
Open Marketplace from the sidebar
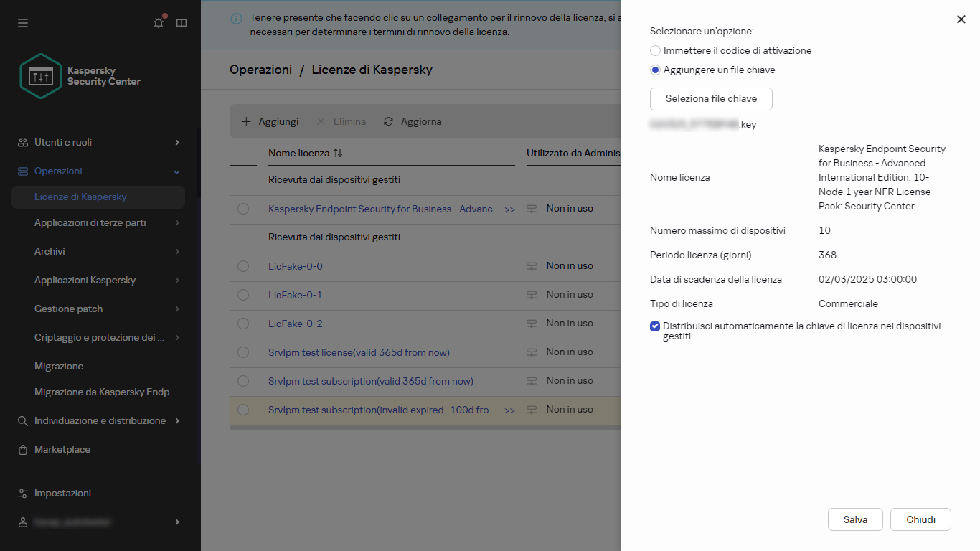click(x=62, y=449)
